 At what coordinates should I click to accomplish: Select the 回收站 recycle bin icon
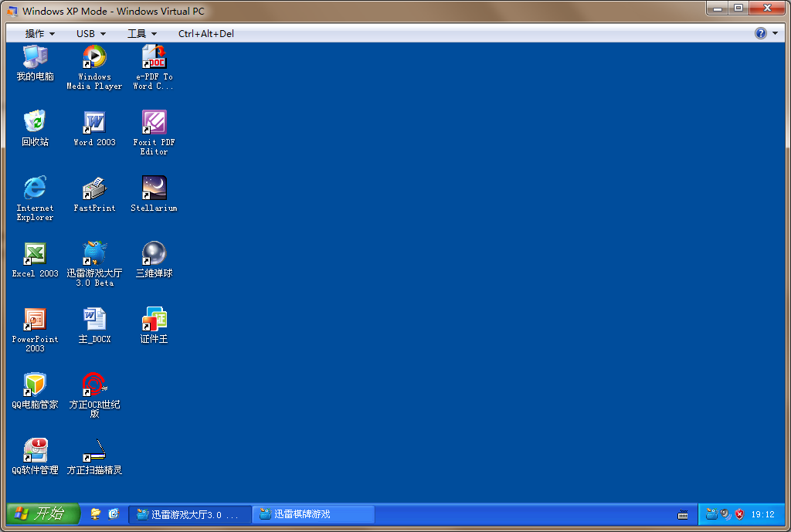click(35, 129)
